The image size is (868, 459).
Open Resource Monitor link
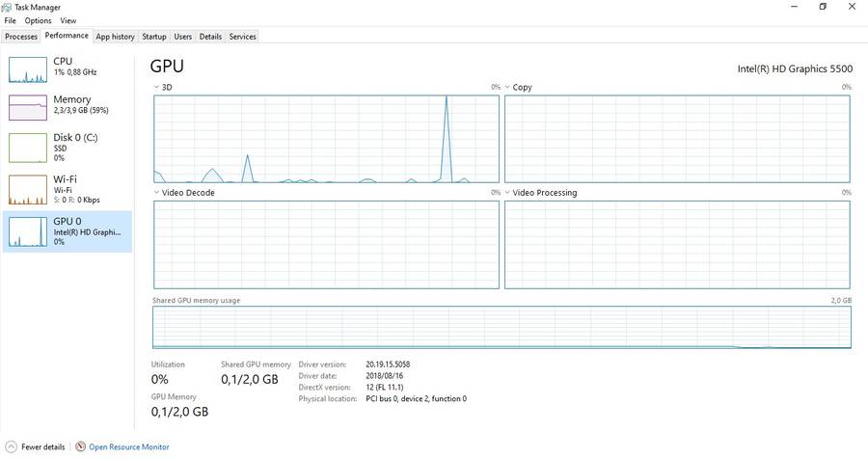pos(128,446)
